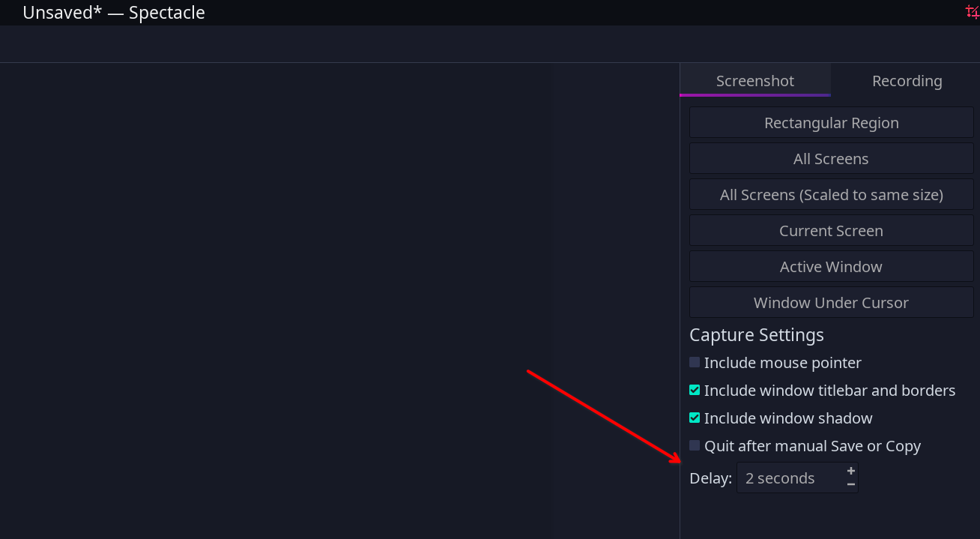980x539 pixels.
Task: Switch to the Recording tab
Action: click(x=907, y=81)
